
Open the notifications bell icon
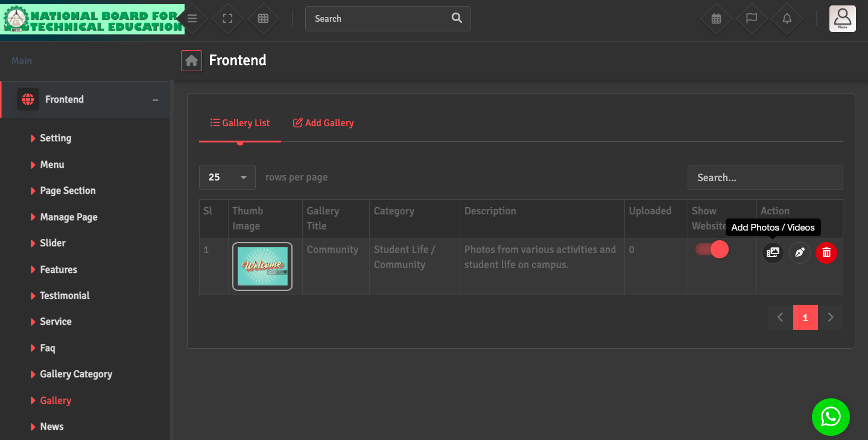(x=787, y=19)
